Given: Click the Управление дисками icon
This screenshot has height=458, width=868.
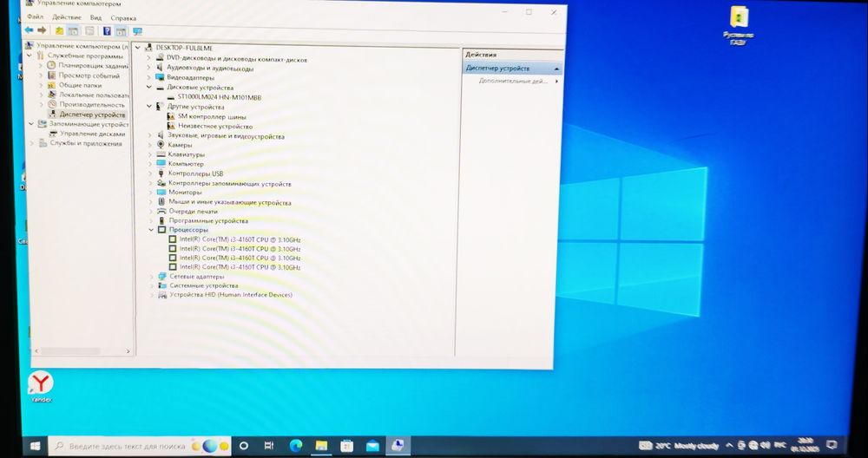Looking at the screenshot, I should point(54,134).
